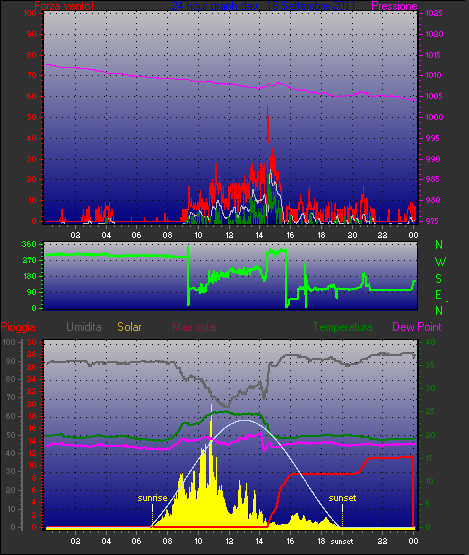469x555 pixels.
Task: Click the magenta Pressione label
Action: click(394, 6)
